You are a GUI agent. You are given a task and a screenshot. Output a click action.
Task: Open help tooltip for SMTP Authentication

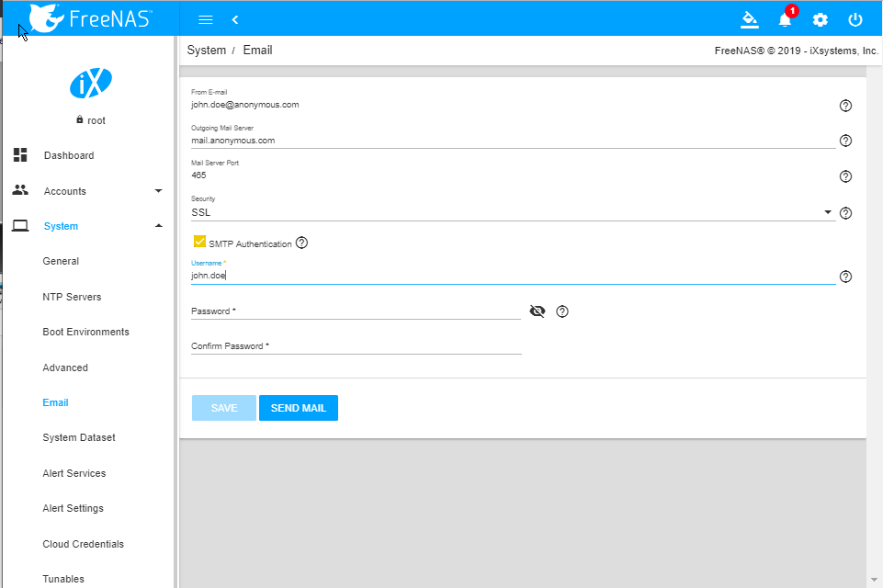point(301,243)
